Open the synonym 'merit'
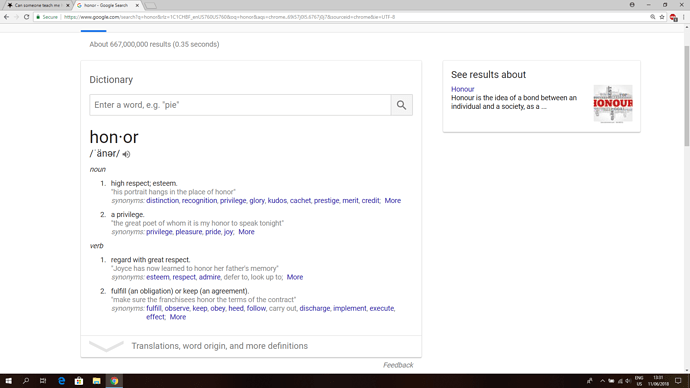690x388 pixels. [x=350, y=201]
